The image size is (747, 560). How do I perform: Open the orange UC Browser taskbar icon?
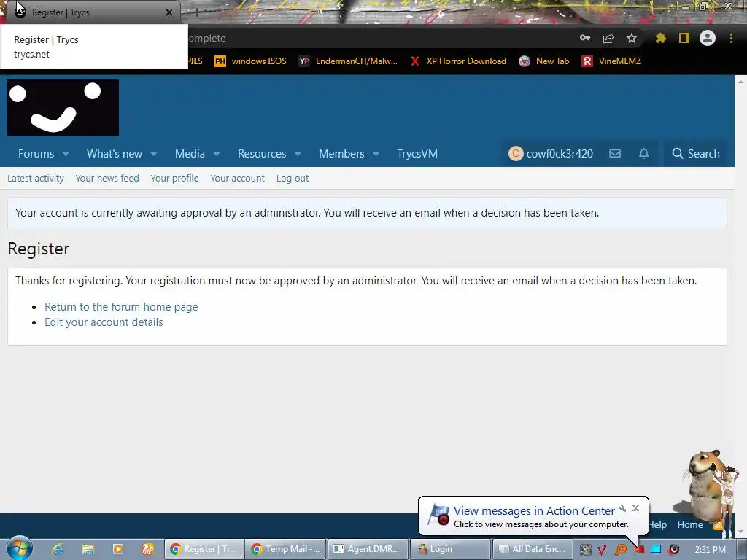[148, 549]
